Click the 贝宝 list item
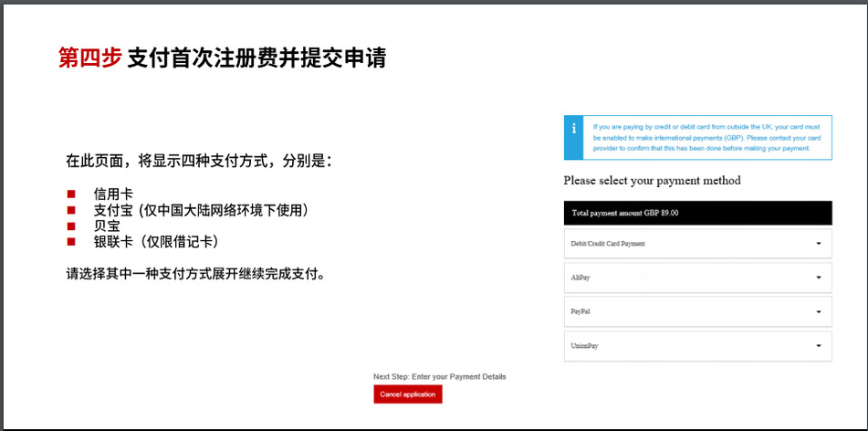Image resolution: width=868 pixels, height=431 pixels. pos(106,226)
